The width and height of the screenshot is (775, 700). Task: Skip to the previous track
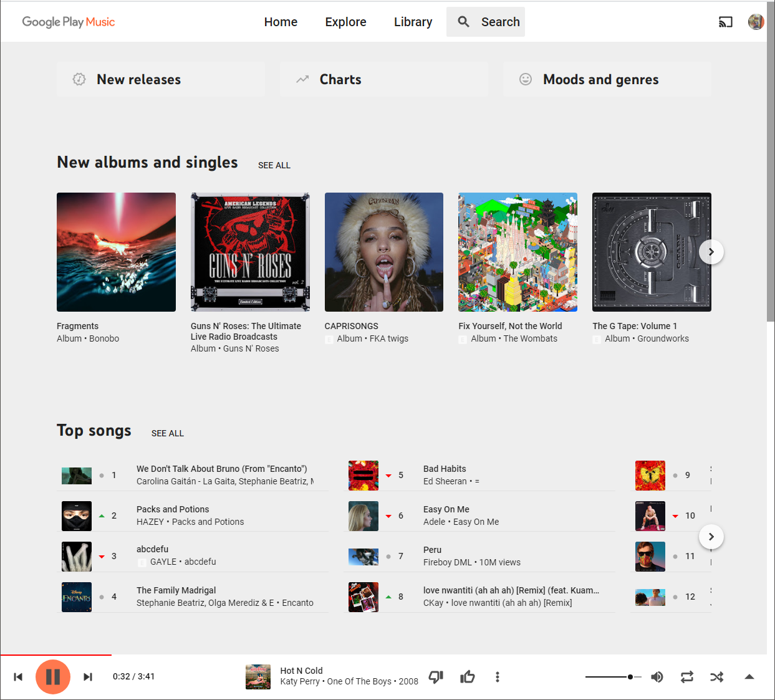pos(18,677)
